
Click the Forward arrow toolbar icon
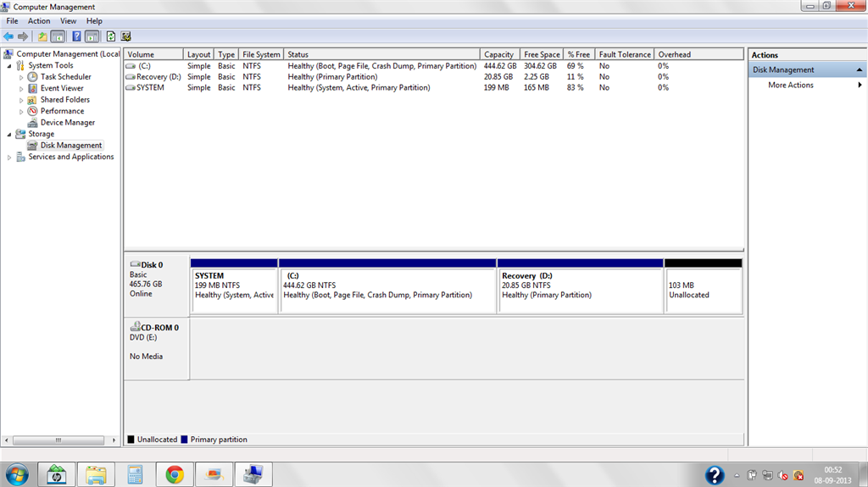(23, 36)
